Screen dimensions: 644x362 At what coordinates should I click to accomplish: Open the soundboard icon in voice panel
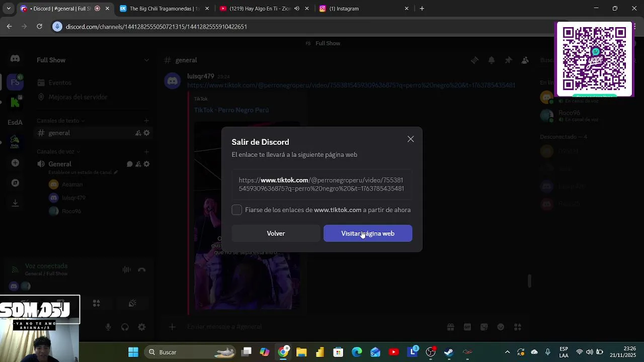pos(132,303)
